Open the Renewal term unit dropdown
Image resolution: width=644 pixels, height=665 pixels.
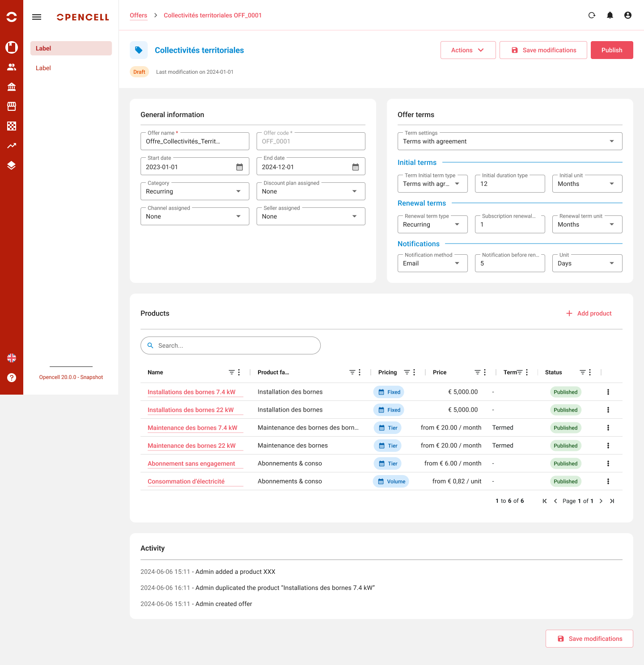click(587, 224)
